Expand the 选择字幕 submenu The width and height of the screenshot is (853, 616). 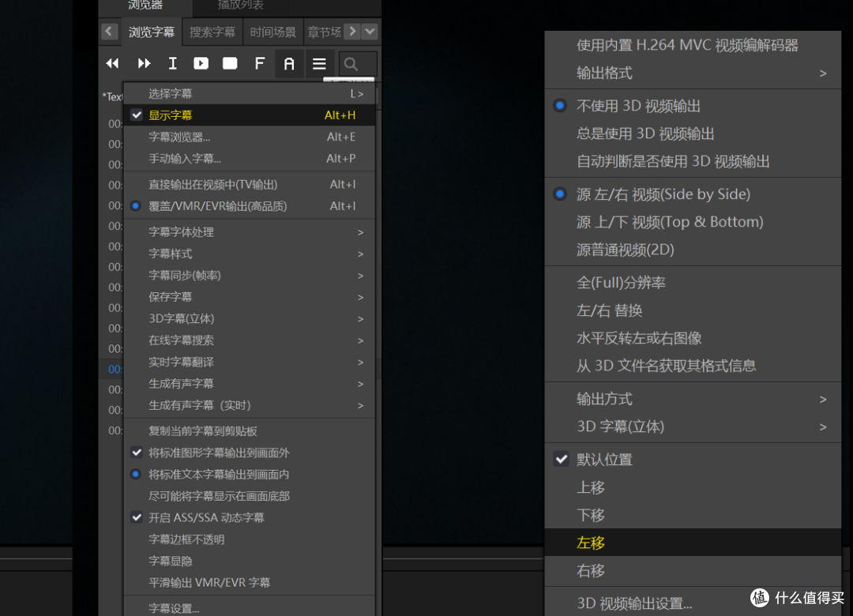[250, 94]
